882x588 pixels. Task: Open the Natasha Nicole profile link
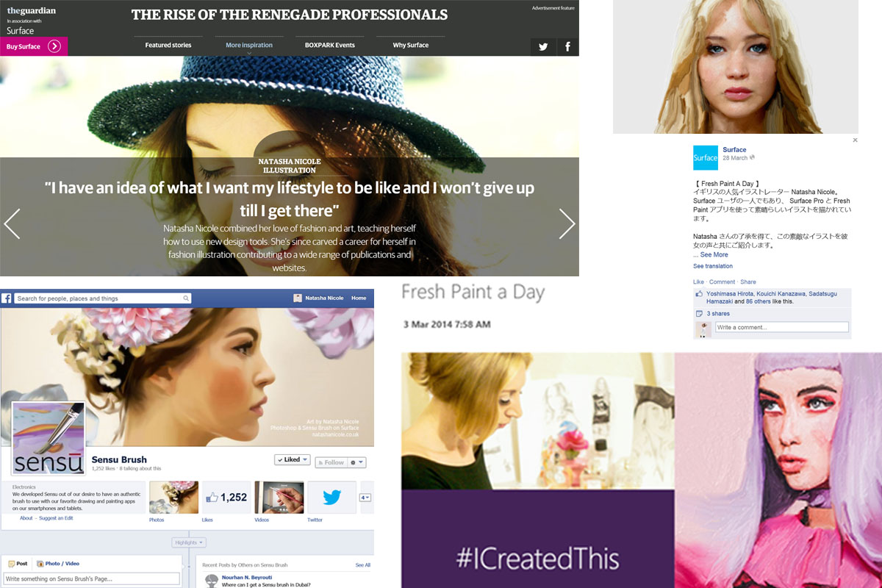[x=323, y=298]
